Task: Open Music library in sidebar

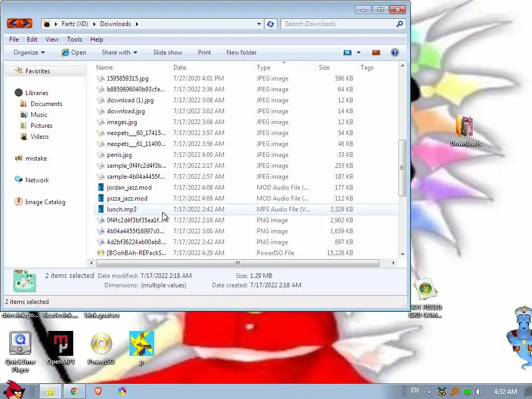Action: 34,115
